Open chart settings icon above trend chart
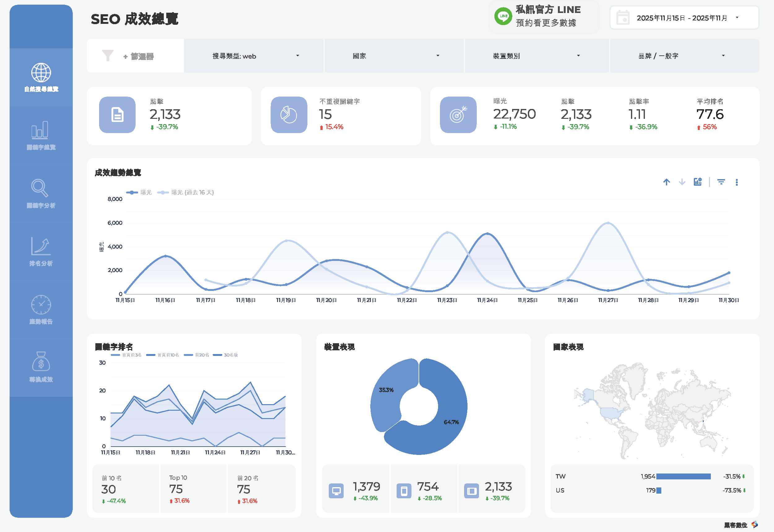This screenshot has width=774, height=532. click(x=698, y=182)
